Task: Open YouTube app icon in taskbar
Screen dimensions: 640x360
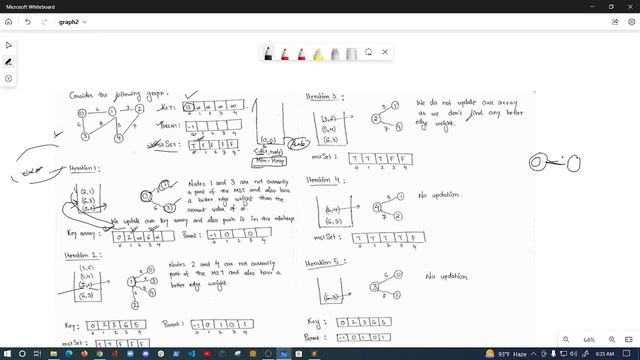Action: point(207,354)
